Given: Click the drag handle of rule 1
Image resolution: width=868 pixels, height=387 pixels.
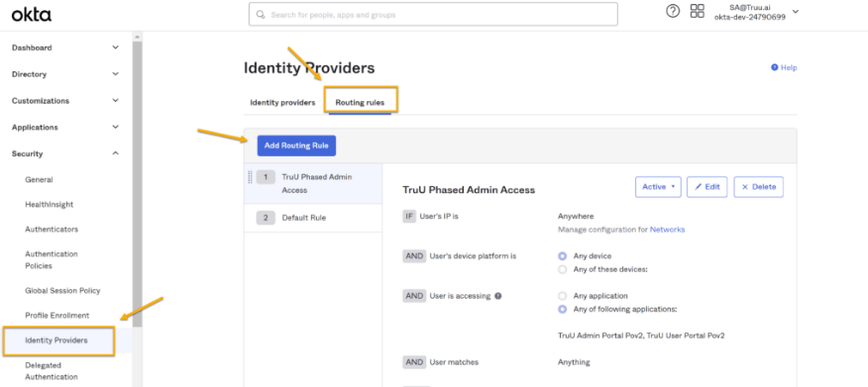Looking at the screenshot, I should 250,177.
